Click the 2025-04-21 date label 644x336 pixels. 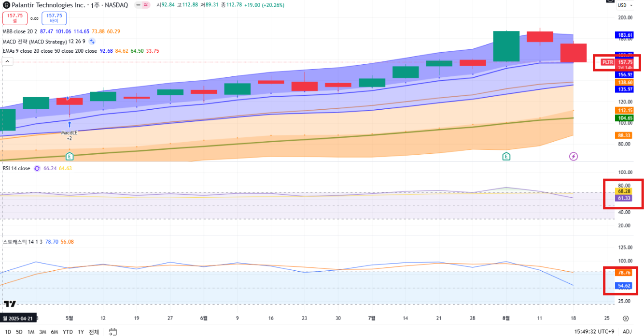pyautogui.click(x=18, y=319)
